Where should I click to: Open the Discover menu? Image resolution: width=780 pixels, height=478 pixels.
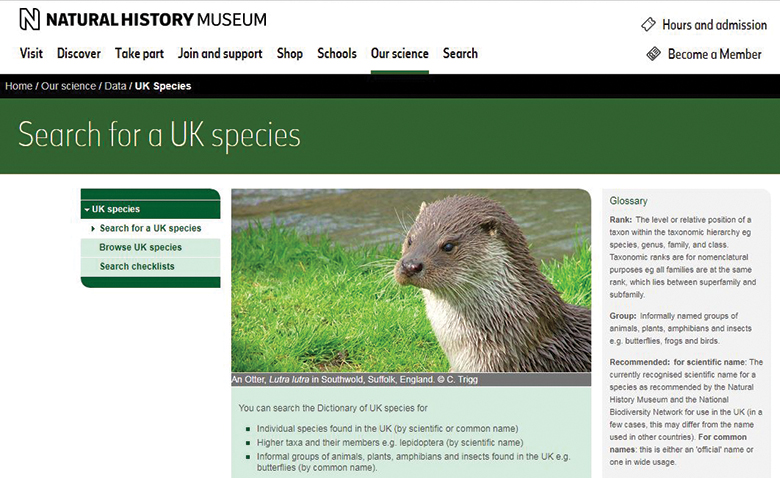click(79, 54)
